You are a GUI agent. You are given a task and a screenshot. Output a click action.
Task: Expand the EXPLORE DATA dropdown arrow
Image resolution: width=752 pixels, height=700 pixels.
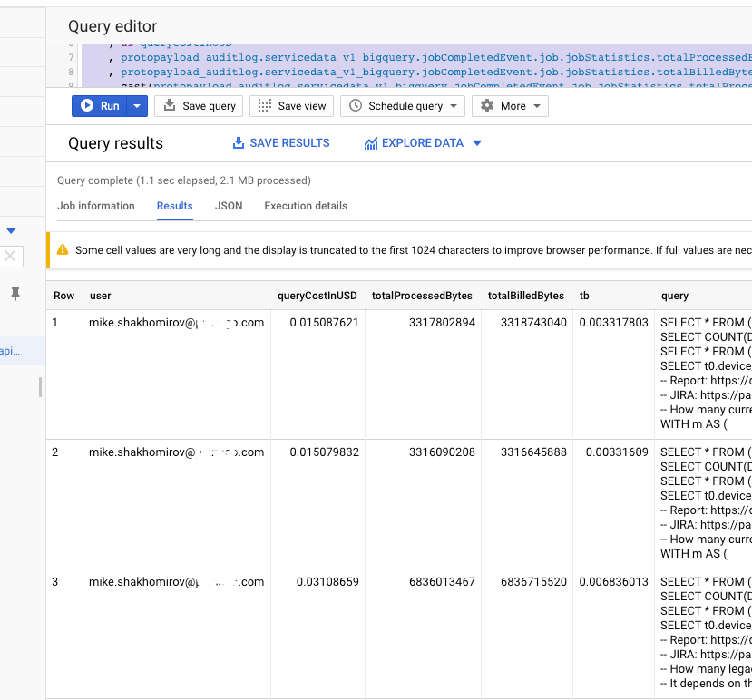click(x=477, y=143)
